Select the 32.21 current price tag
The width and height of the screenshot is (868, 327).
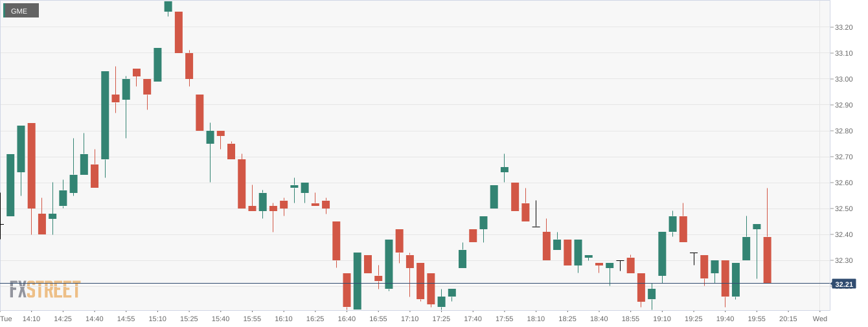pos(843,284)
